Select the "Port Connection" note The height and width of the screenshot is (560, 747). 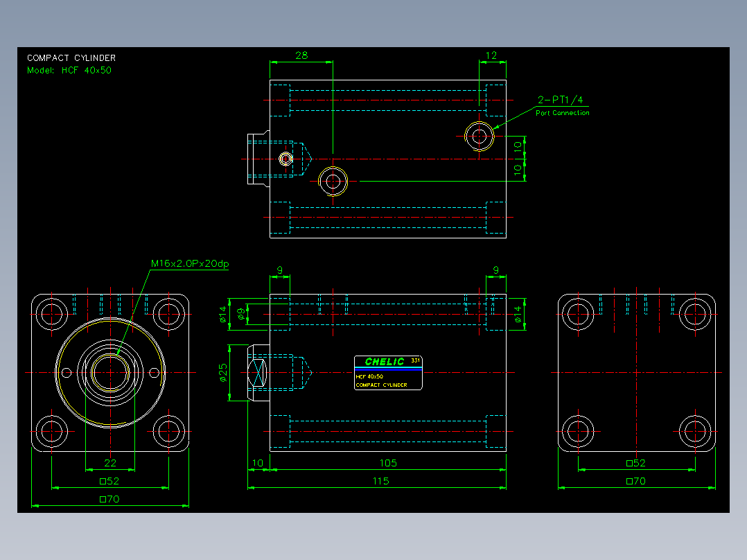(563, 113)
